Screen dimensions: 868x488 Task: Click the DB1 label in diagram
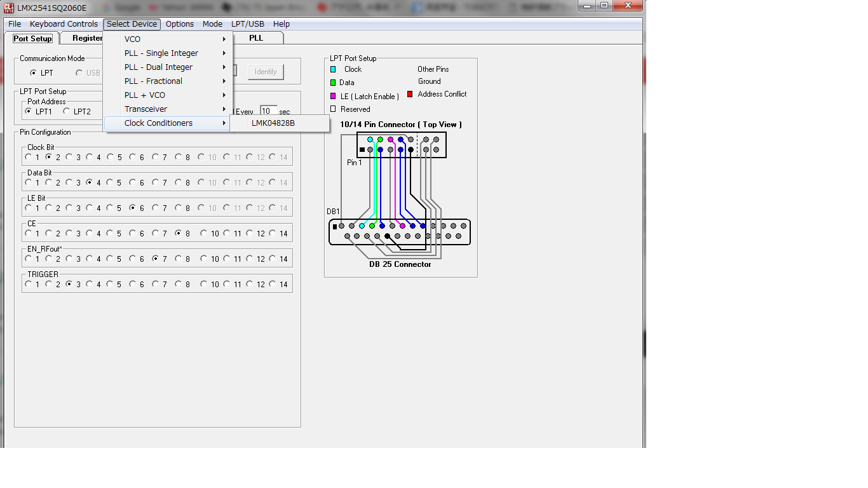(x=333, y=212)
